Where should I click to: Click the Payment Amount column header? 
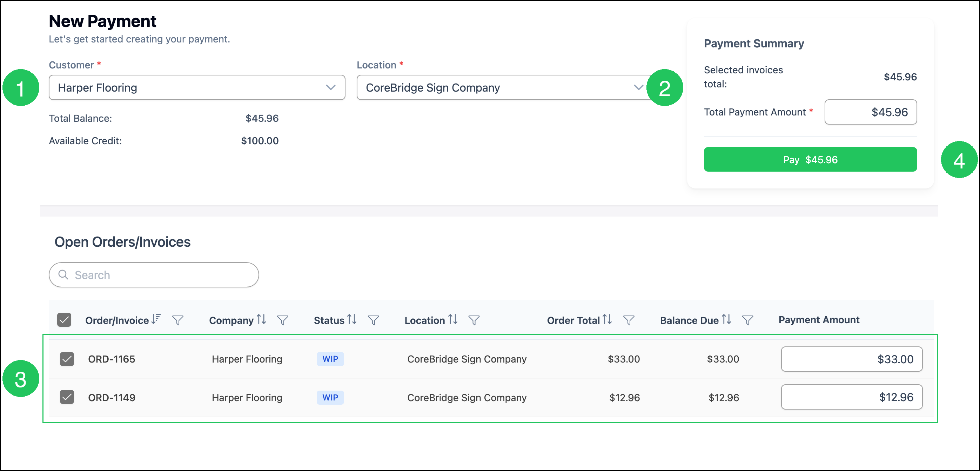click(819, 320)
